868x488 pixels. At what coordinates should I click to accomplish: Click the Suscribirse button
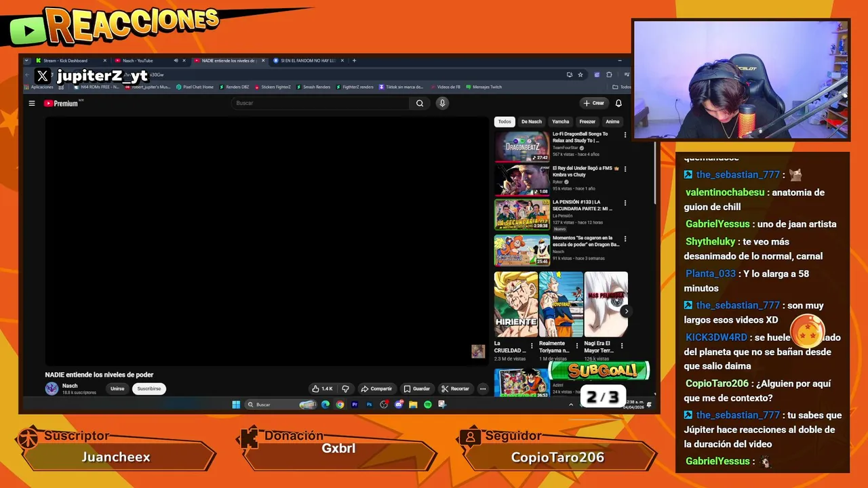149,388
